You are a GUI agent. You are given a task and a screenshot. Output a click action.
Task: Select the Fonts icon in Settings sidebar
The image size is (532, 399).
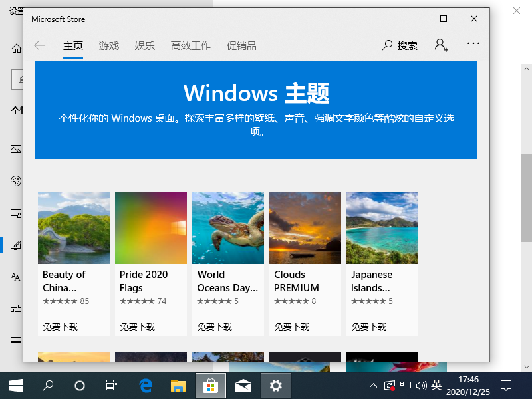pyautogui.click(x=15, y=276)
